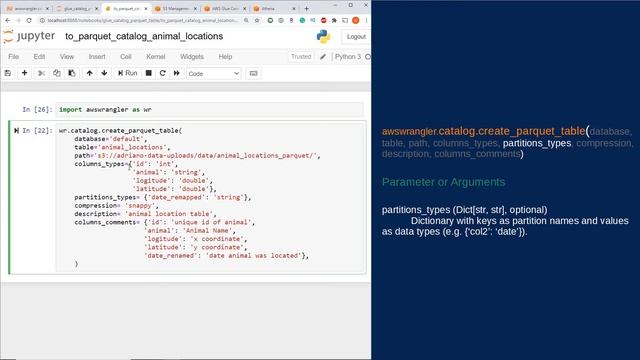The width and height of the screenshot is (640, 360).
Task: Click the s3 path string in code
Action: 205,156
